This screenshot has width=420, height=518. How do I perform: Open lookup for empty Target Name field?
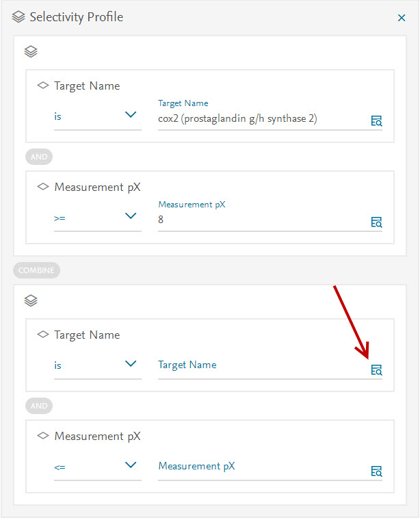(376, 370)
